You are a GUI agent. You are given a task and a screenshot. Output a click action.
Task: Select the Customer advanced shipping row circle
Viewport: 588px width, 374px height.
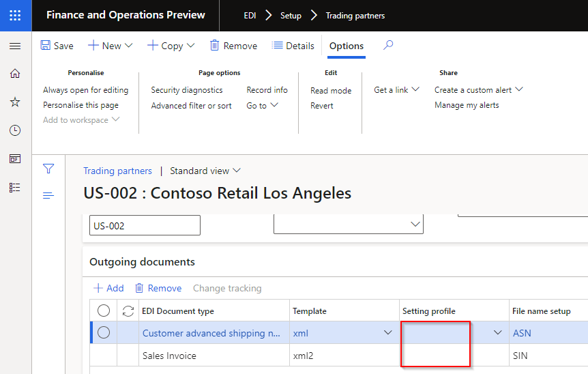tap(104, 333)
